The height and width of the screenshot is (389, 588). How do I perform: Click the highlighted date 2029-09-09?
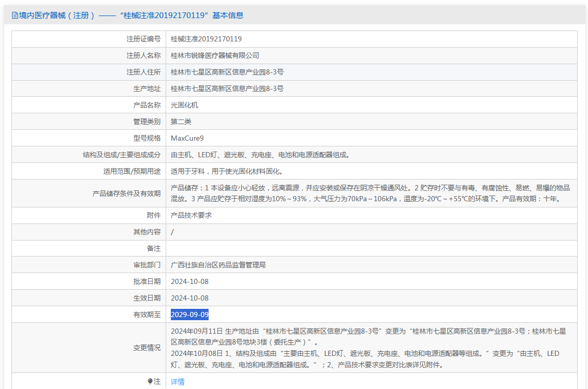coord(189,315)
